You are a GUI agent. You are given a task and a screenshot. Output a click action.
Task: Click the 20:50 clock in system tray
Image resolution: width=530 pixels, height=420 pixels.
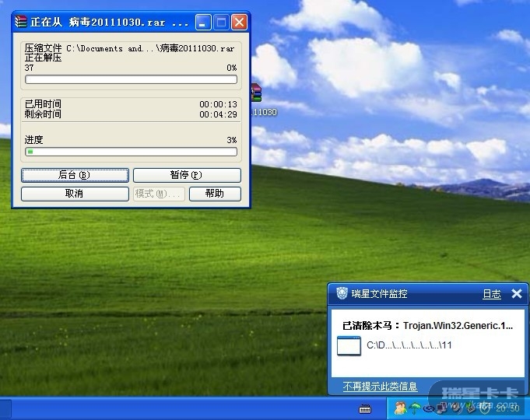[507, 408]
